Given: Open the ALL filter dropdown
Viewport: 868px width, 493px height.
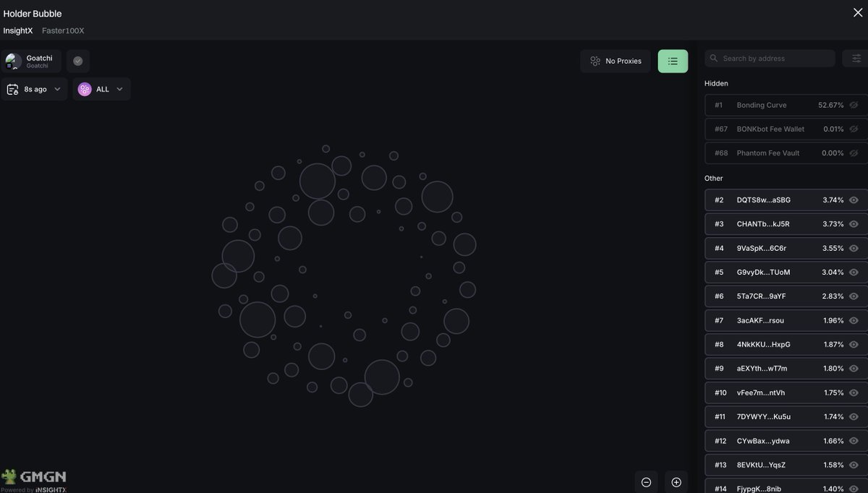Looking at the screenshot, I should pos(101,89).
